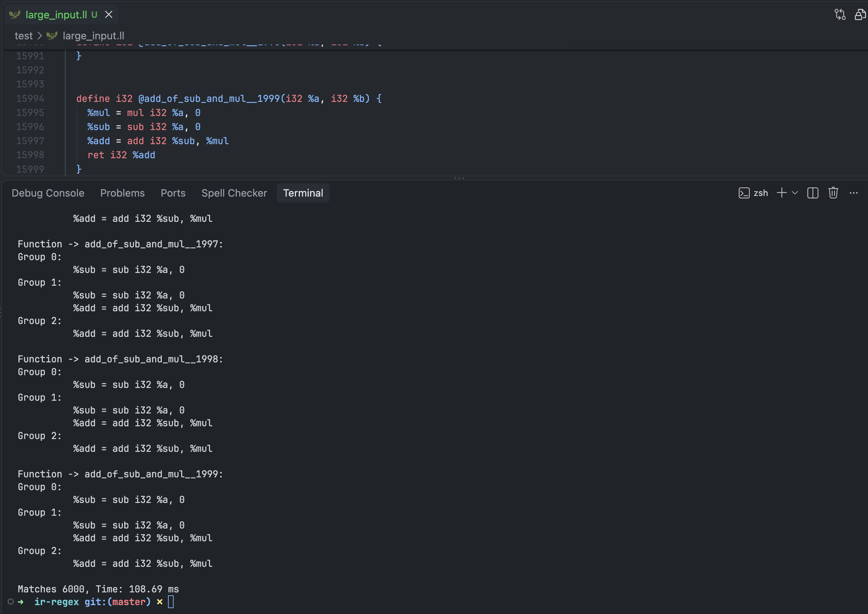Click line number 15997 in the gutter
Image resolution: width=868 pixels, height=614 pixels.
point(30,141)
